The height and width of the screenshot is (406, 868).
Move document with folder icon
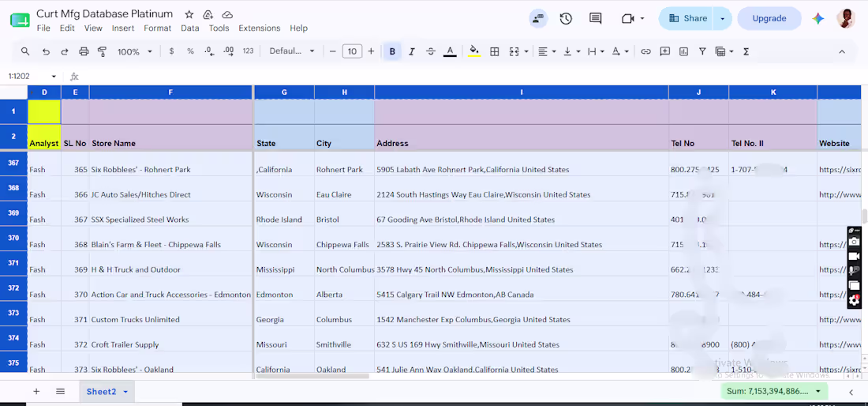[208, 14]
